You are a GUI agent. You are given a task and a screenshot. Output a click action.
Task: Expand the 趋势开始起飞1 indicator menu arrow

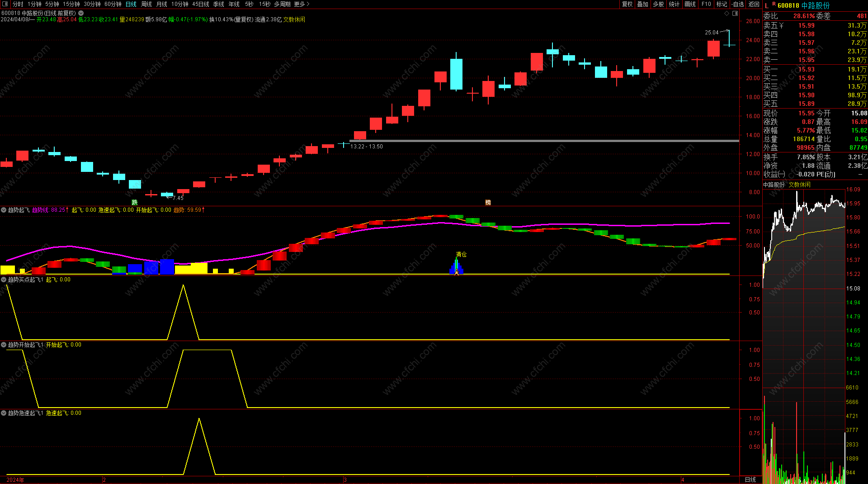pyautogui.click(x=4, y=345)
